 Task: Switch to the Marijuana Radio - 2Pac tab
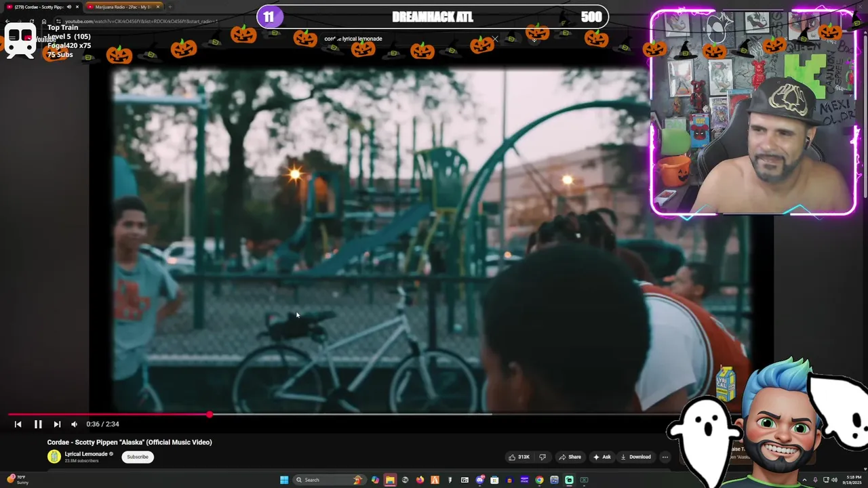tap(125, 7)
